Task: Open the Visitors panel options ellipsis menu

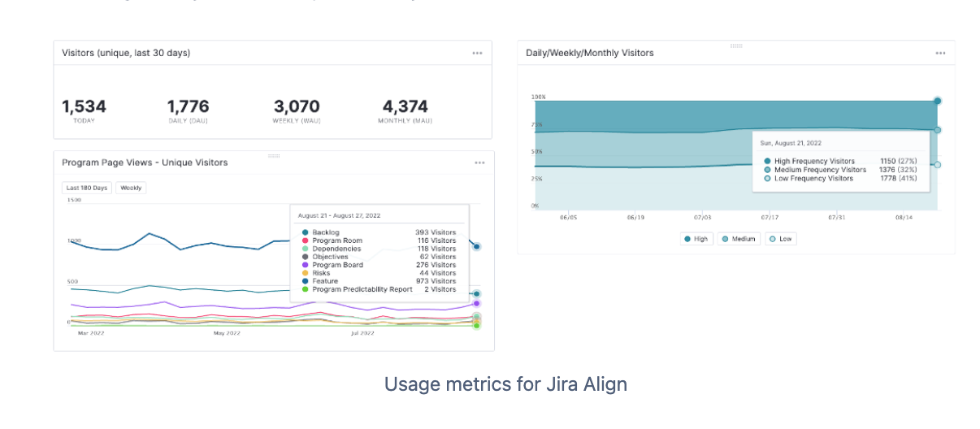Action: pos(478,53)
